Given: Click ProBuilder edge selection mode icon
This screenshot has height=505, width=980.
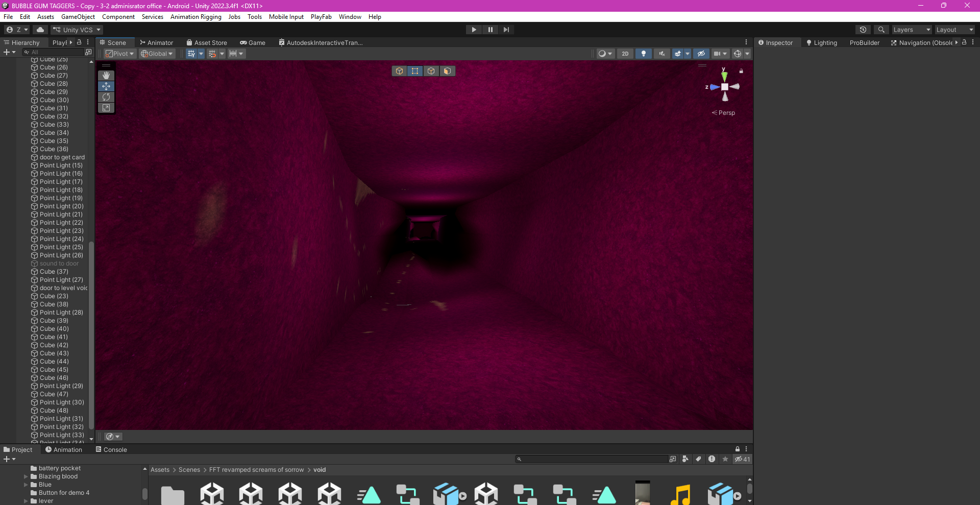Looking at the screenshot, I should (x=431, y=71).
